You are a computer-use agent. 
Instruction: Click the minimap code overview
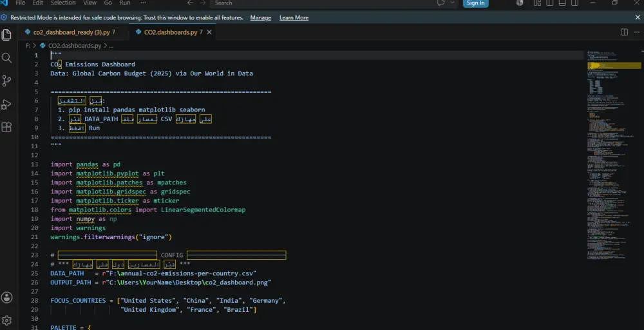(614, 155)
